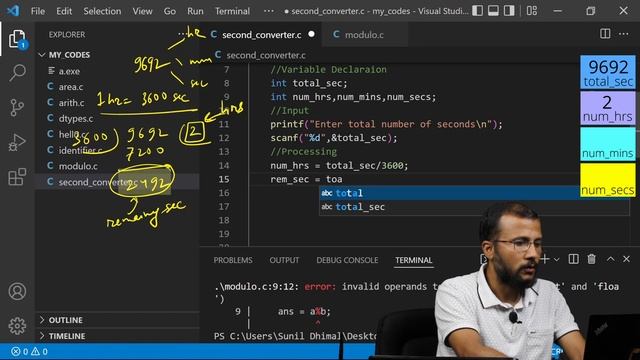Open the View menu
This screenshot has width=640, height=360.
[142, 11]
